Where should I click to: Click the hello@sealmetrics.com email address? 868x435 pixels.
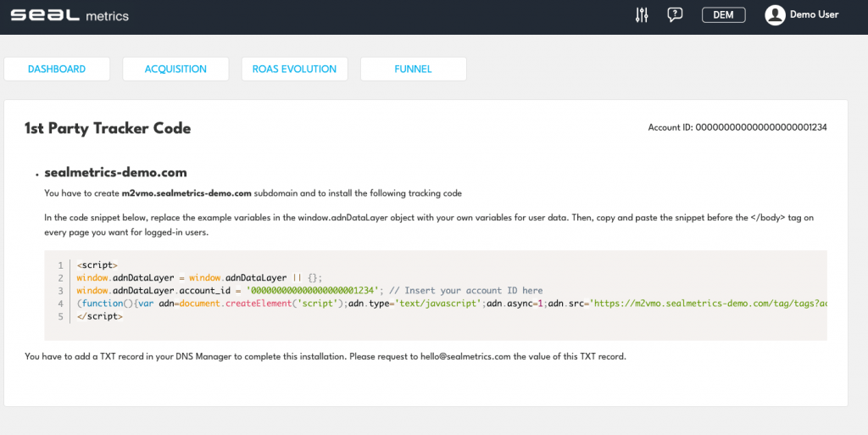465,356
